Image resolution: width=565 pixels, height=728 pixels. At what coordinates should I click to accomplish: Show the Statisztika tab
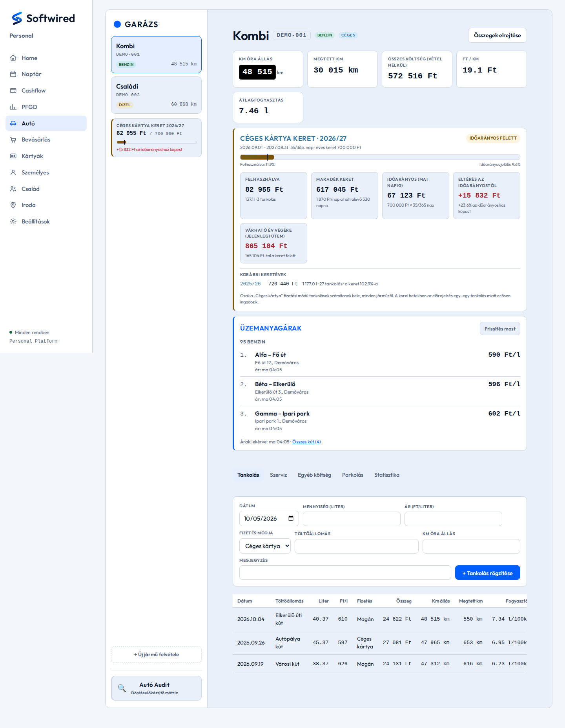click(387, 475)
